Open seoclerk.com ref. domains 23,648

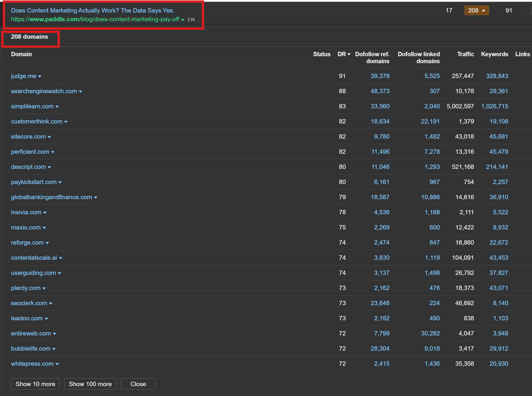[x=380, y=303]
